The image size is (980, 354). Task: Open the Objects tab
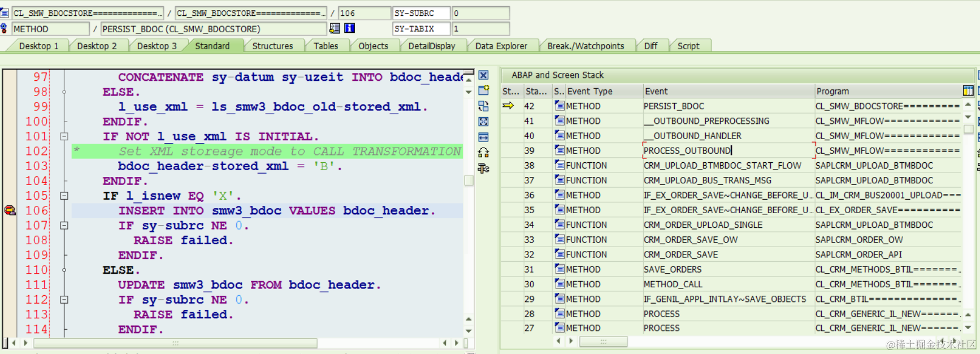[373, 46]
